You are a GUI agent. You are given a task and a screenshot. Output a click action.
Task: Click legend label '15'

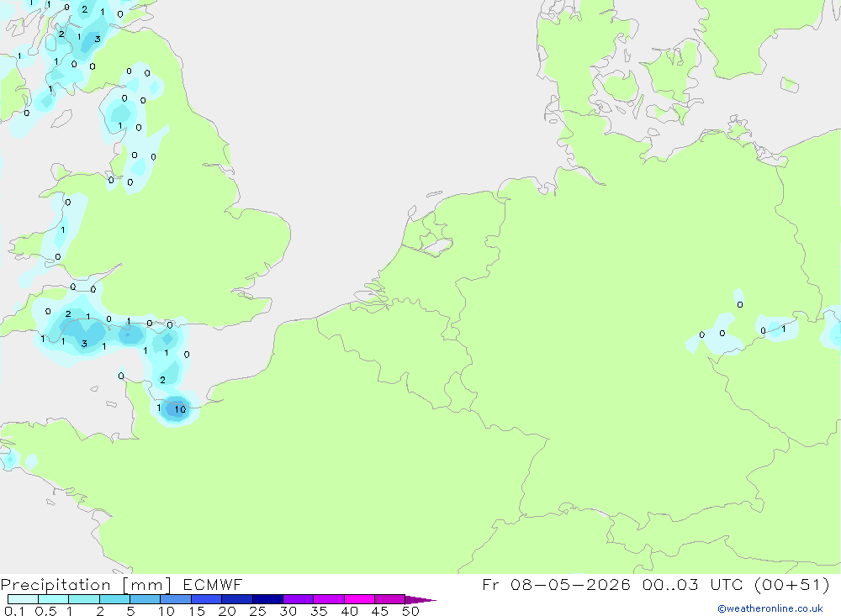tap(197, 611)
